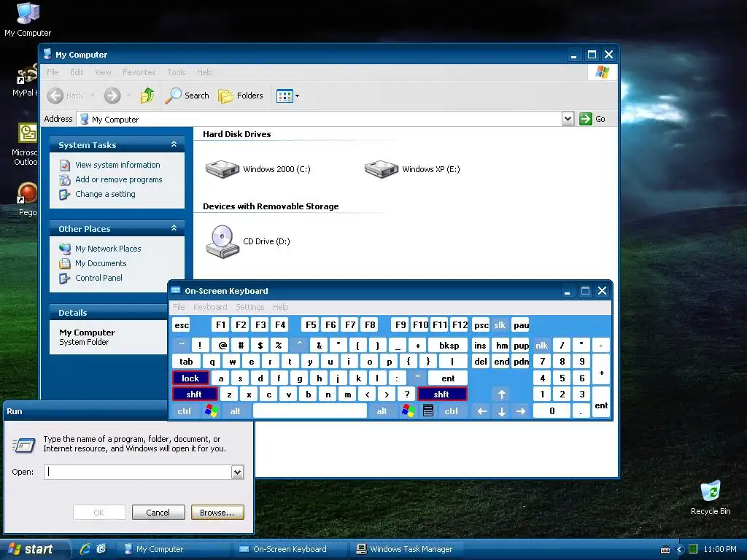747x560 pixels.
Task: Open the Favorites menu
Action: (139, 72)
